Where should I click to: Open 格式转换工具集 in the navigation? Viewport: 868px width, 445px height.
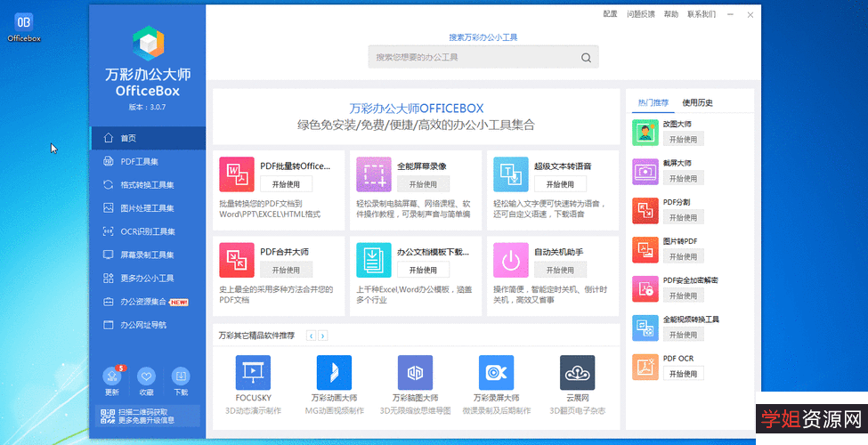[147, 185]
